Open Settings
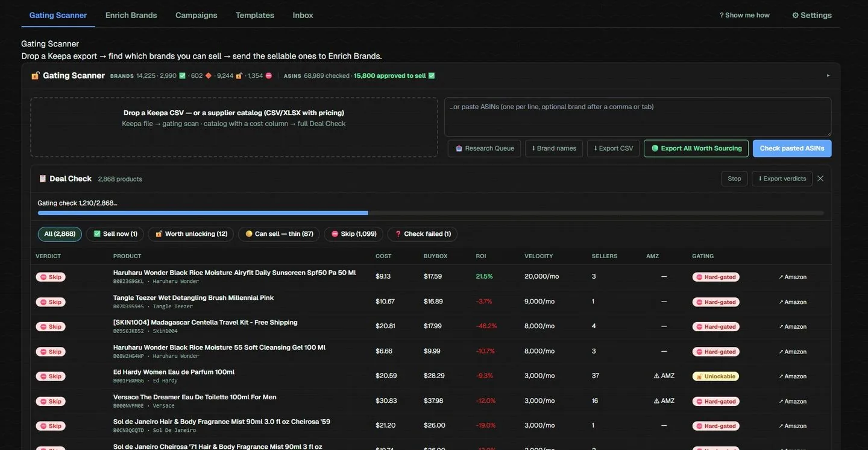 [812, 15]
